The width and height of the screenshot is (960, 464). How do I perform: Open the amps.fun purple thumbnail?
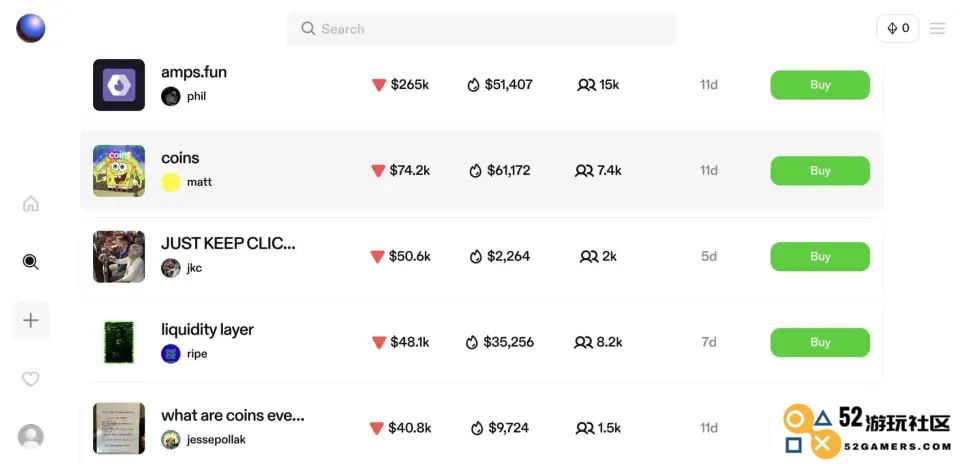[119, 84]
